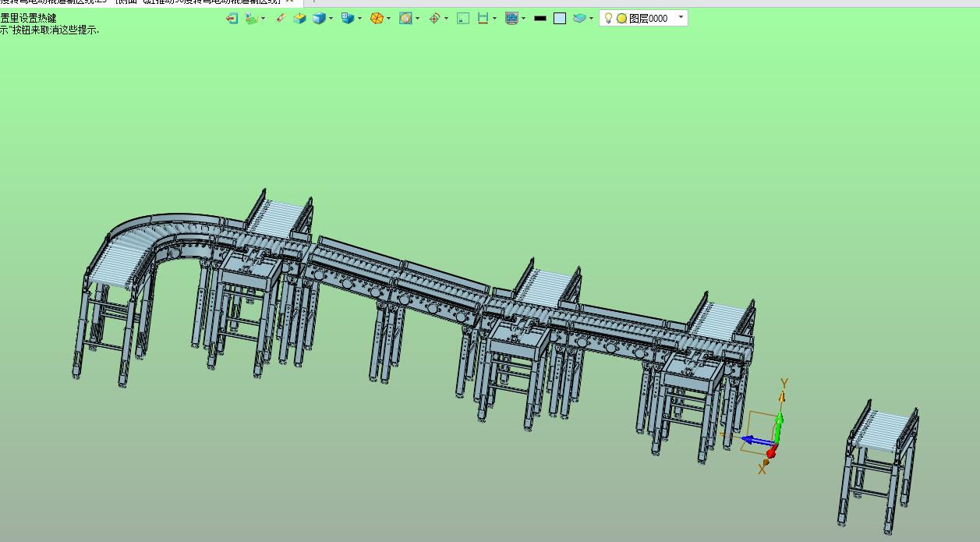The image size is (980, 542).
Task: Select the red eraser brush icon
Action: pyautogui.click(x=281, y=18)
